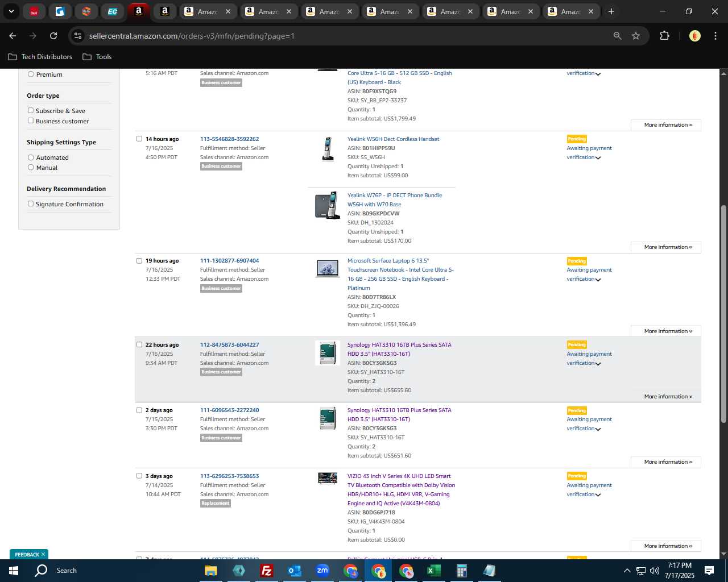
Task: Switch to the pinned Amazon tab beside the active tab
Action: (x=165, y=11)
